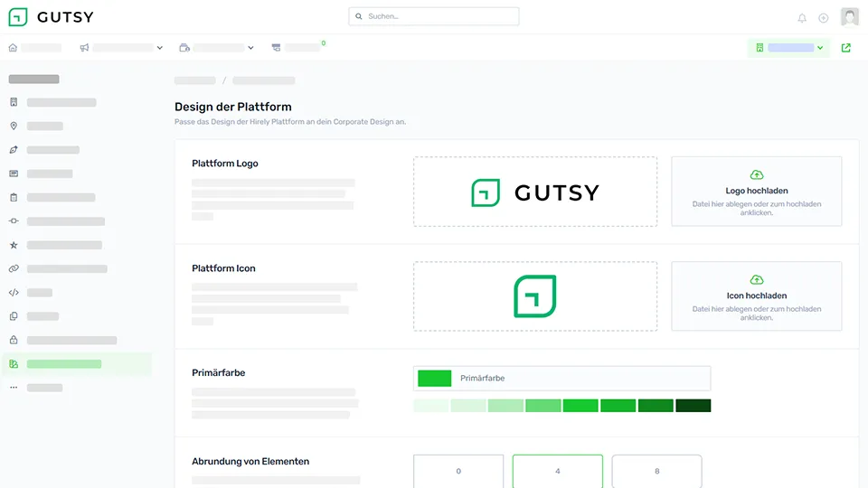The image size is (868, 488).
Task: Click the Design der Plattform heading
Action: [233, 107]
